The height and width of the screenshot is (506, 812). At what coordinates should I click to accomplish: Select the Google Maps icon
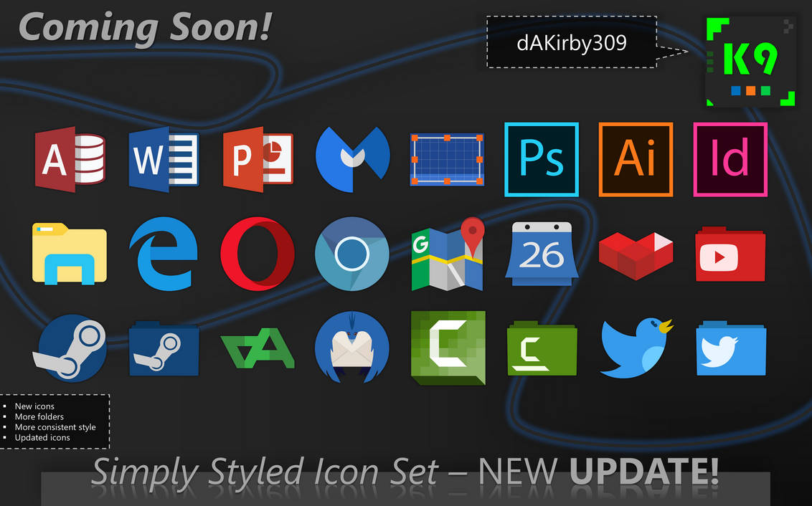pos(448,254)
